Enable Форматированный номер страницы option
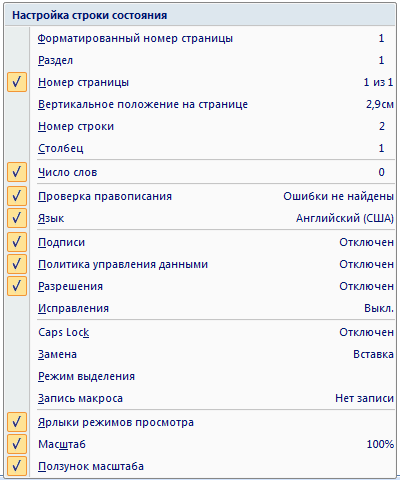Image resolution: width=400 pixels, height=480 pixels. coord(200,38)
